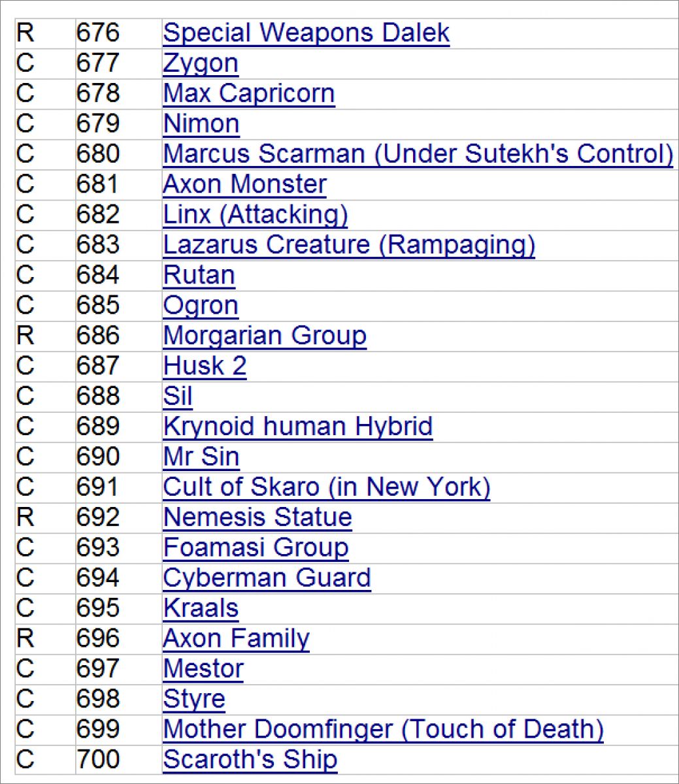Open Mother Doomfinger (Touch of Death) link
Image resolution: width=679 pixels, height=784 pixels.
click(383, 729)
